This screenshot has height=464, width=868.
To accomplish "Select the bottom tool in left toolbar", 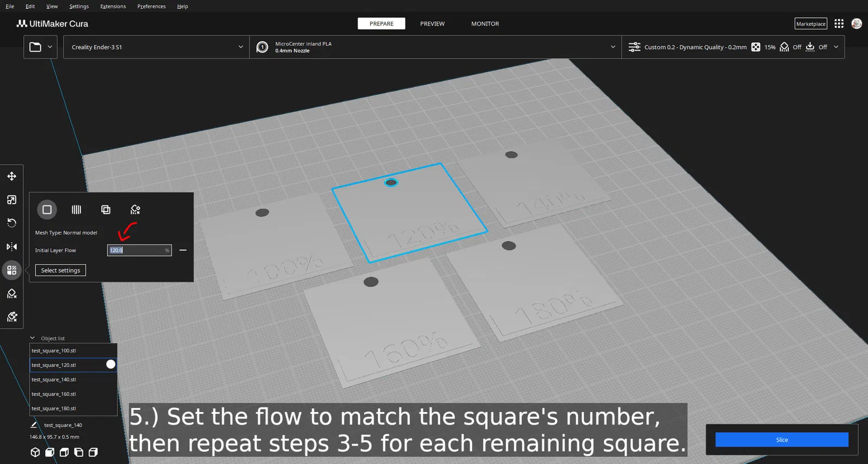I will tap(11, 317).
